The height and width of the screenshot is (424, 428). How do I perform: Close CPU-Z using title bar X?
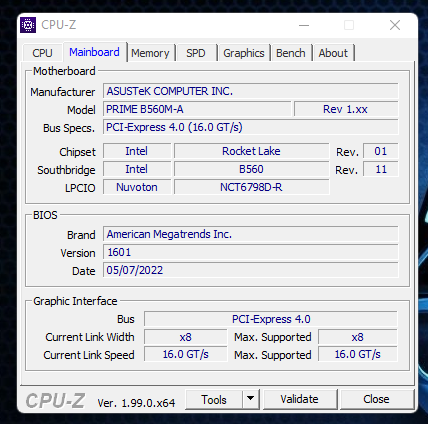coord(395,25)
